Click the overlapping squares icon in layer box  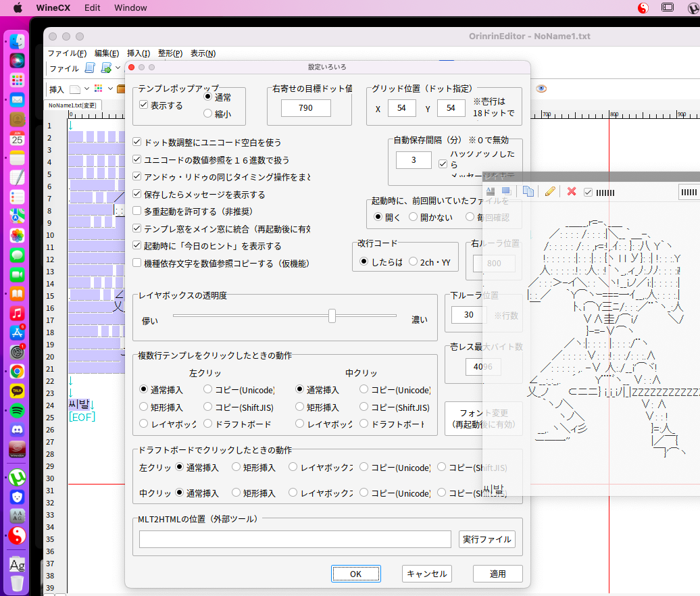tap(506, 192)
